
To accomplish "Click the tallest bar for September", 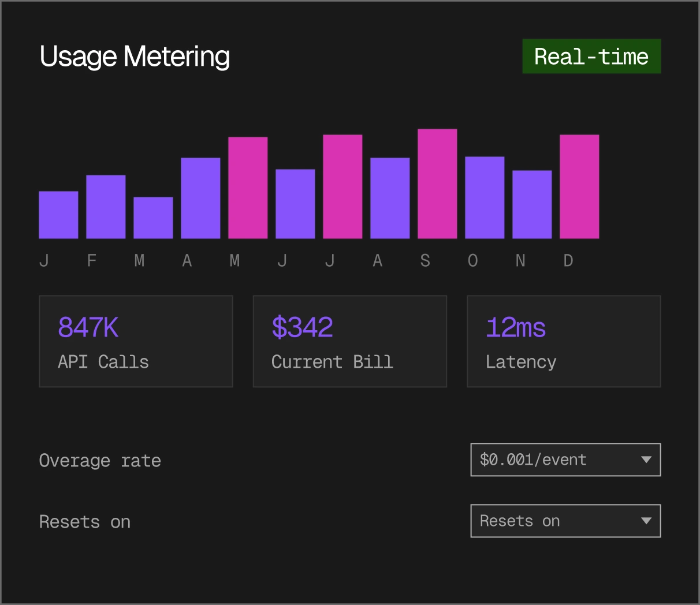I will point(437,184).
